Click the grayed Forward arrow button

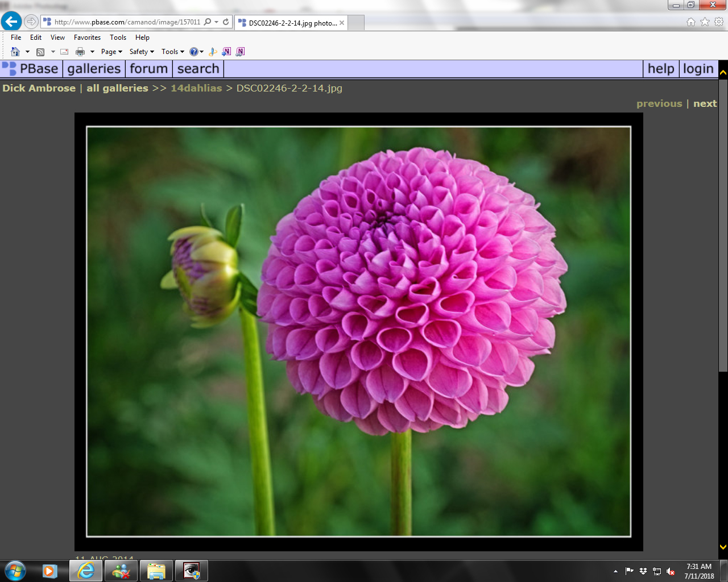pos(31,22)
